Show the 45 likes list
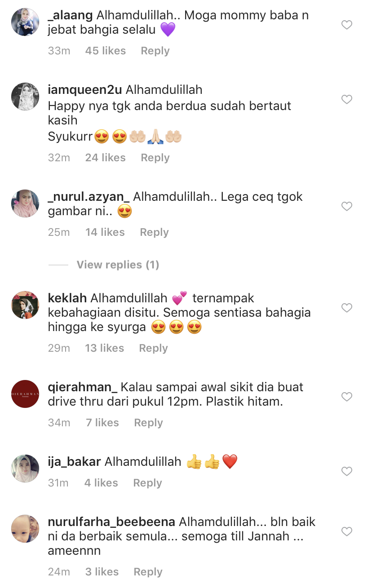Screen dimensions: 372x588 [x=106, y=51]
